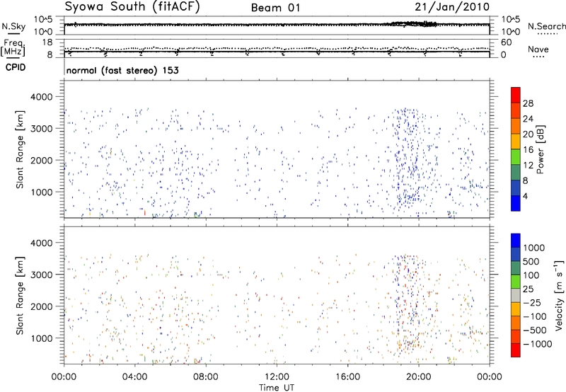566x392 pixels.
Task: Click the "20" value on the power colorbar
Action: point(528,134)
